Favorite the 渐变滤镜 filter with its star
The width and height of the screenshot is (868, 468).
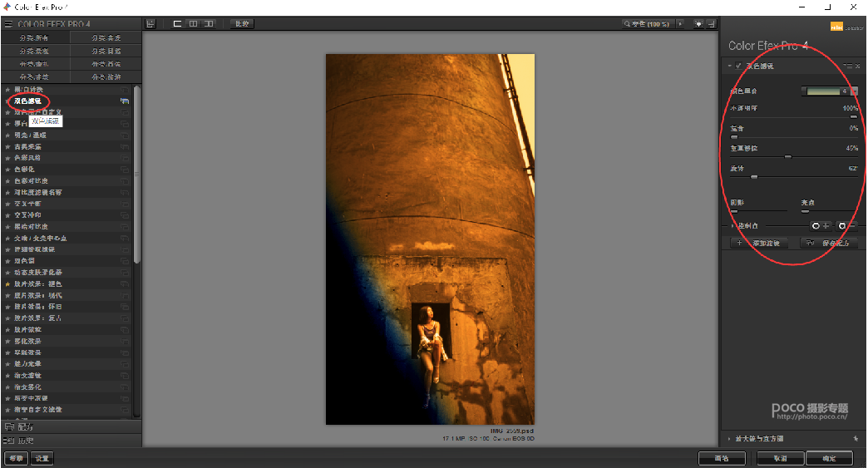[7, 376]
